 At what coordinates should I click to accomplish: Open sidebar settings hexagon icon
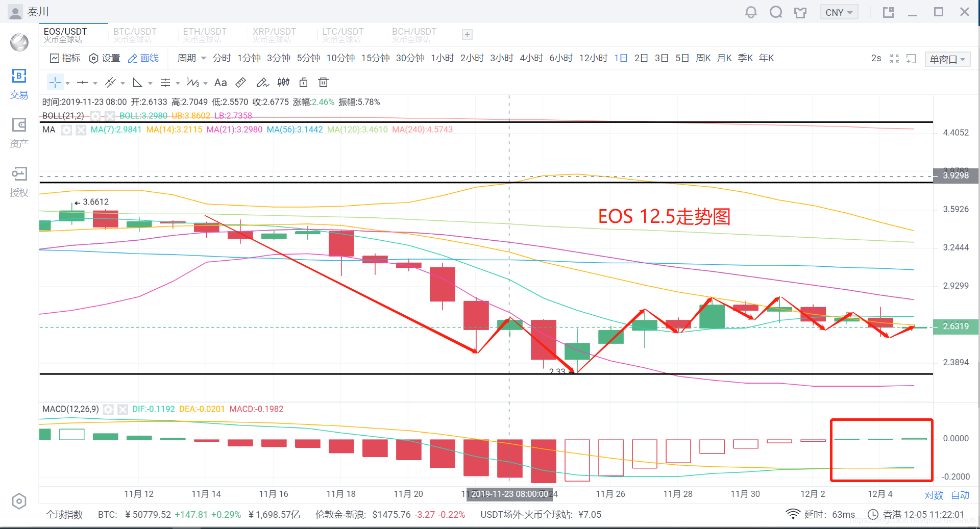point(19,501)
